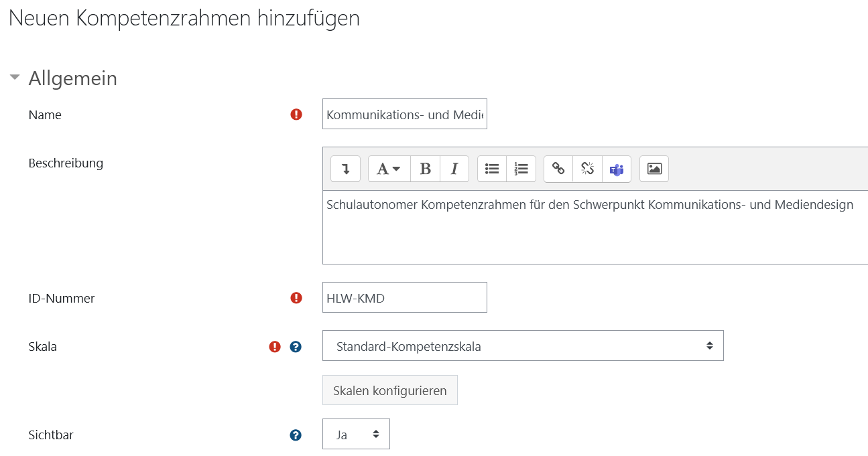Toggle italic formatting in the description editor
Screen dimensions: 868x456
coord(454,169)
